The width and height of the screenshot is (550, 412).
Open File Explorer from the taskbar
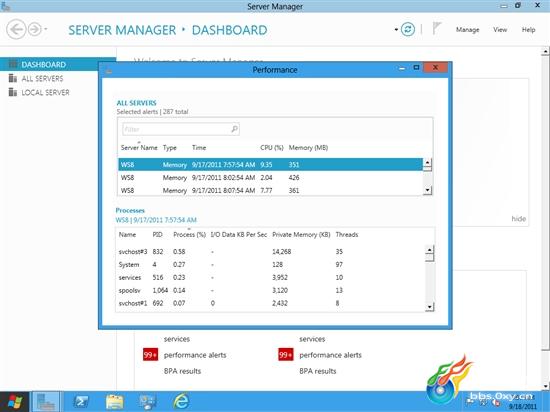pyautogui.click(x=114, y=402)
